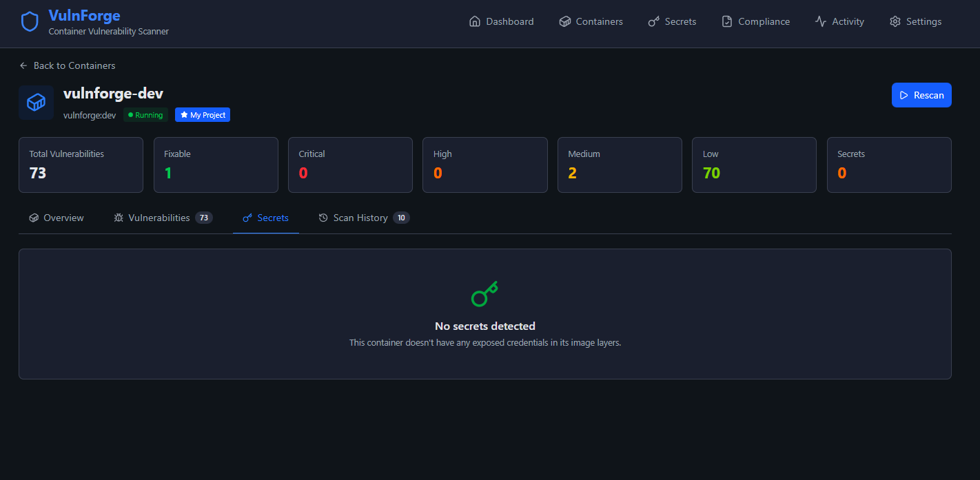
Task: Toggle the My Project star badge
Action: (x=203, y=115)
